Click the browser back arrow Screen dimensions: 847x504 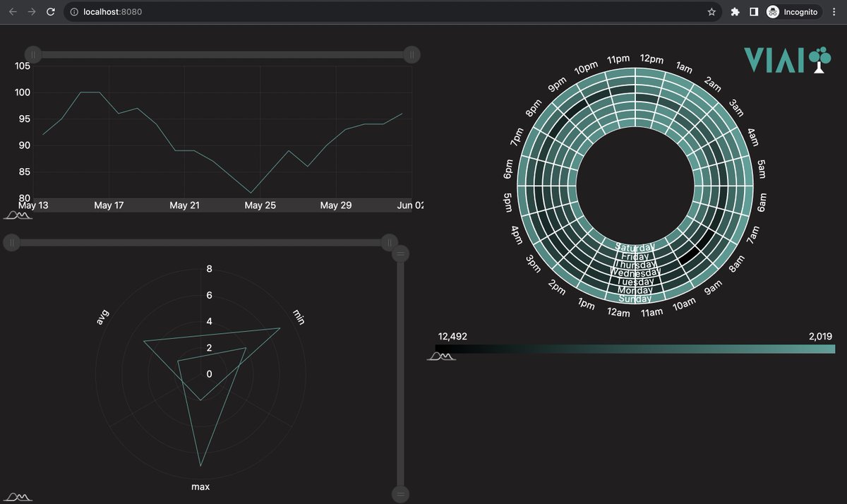(x=13, y=12)
